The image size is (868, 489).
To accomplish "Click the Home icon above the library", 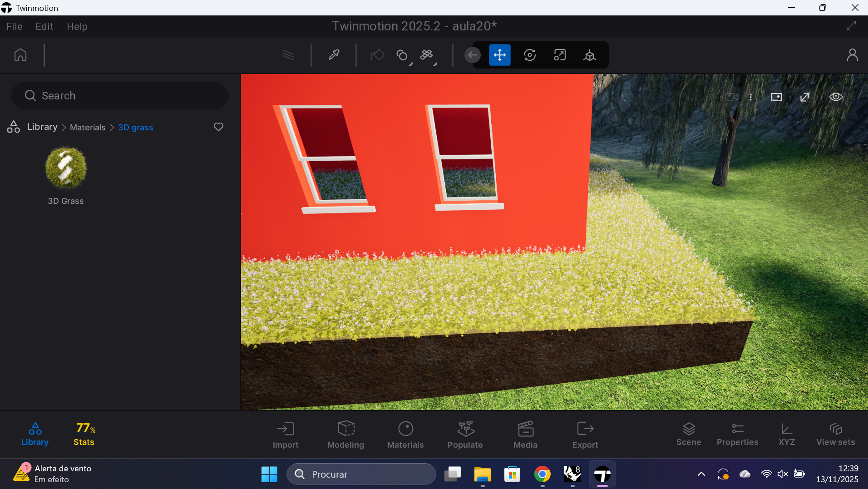I will click(x=20, y=54).
